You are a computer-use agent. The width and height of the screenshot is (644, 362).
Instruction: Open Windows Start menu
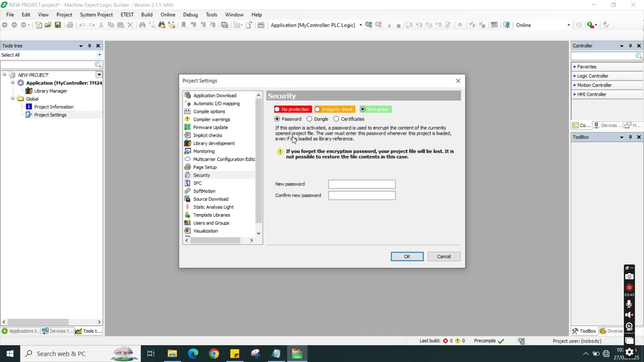coord(10,353)
